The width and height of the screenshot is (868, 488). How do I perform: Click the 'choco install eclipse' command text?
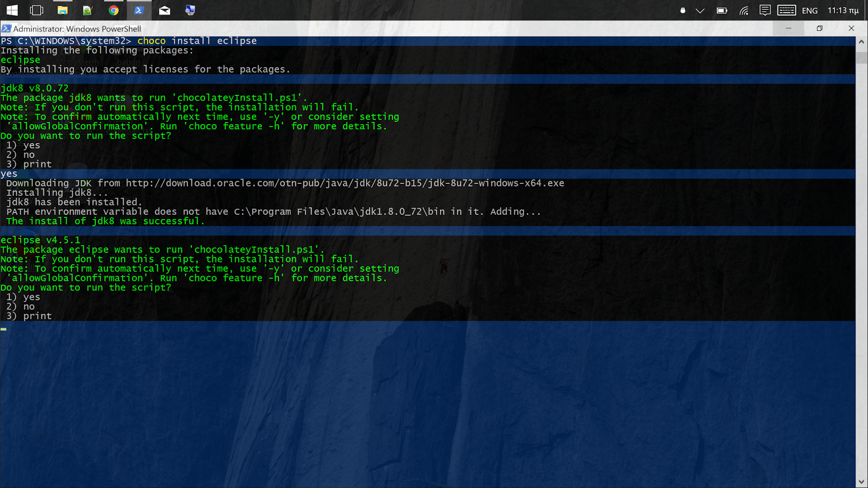coord(197,41)
